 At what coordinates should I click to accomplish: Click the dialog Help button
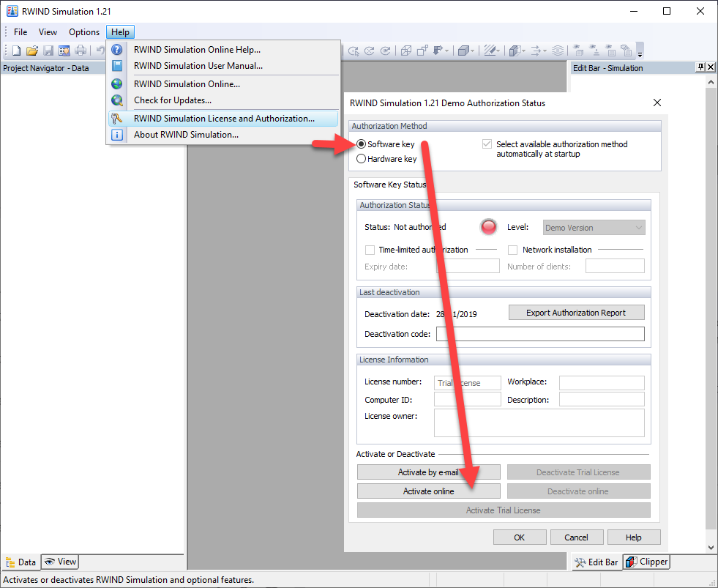633,537
